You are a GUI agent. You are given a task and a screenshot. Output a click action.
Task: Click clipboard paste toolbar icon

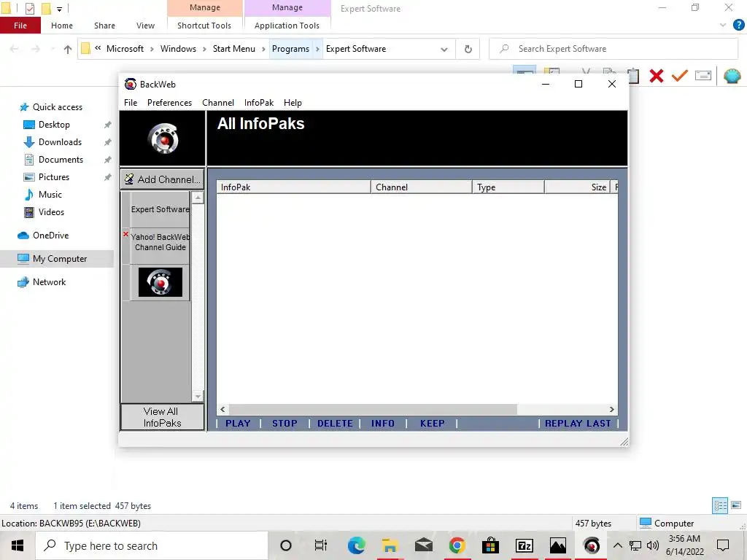coord(633,76)
